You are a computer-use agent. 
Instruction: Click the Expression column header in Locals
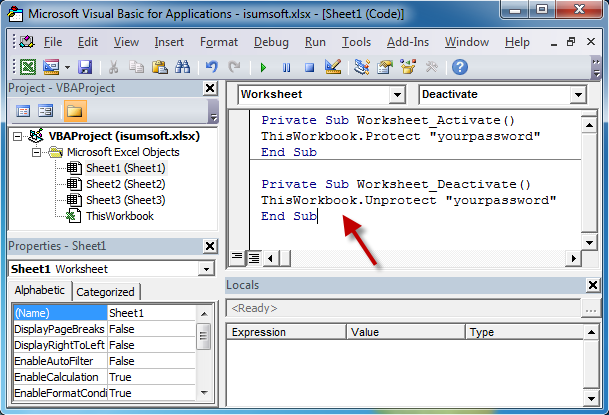coord(286,332)
